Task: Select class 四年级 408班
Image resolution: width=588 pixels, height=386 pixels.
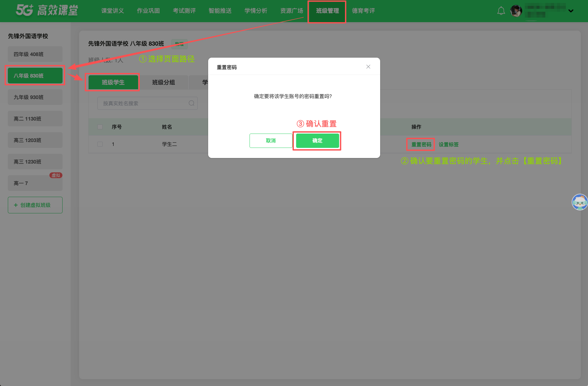Action: click(x=35, y=54)
